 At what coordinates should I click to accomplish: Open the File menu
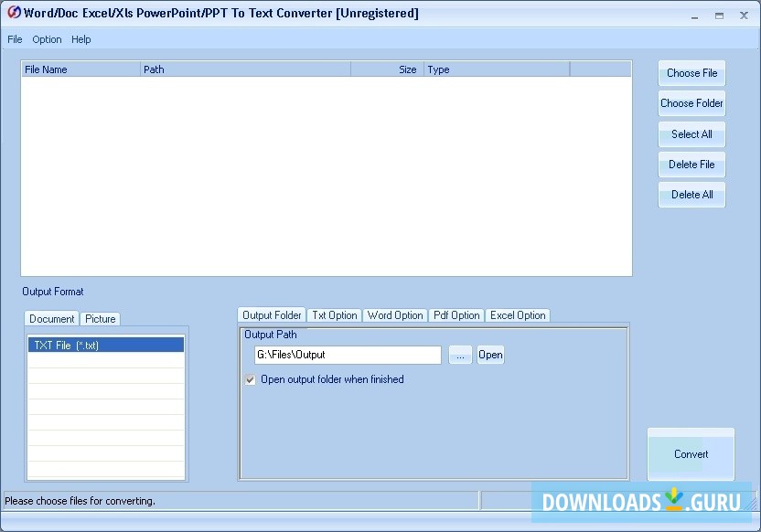click(15, 39)
